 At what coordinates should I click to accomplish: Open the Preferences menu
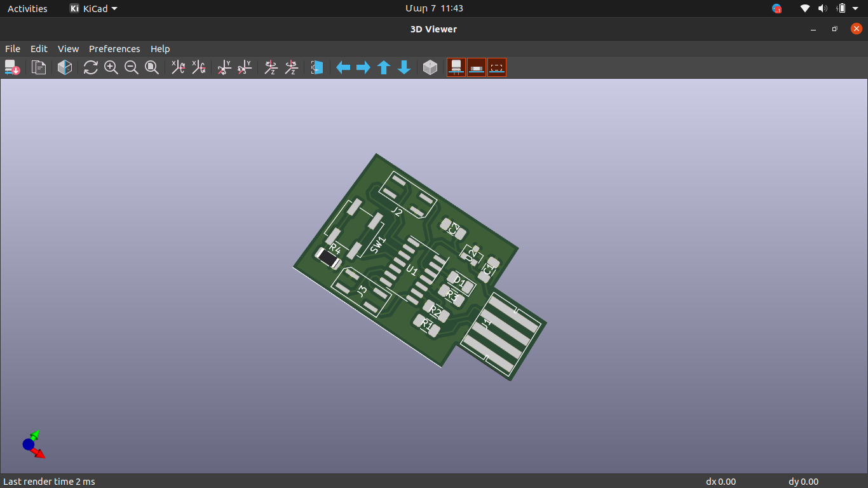114,49
